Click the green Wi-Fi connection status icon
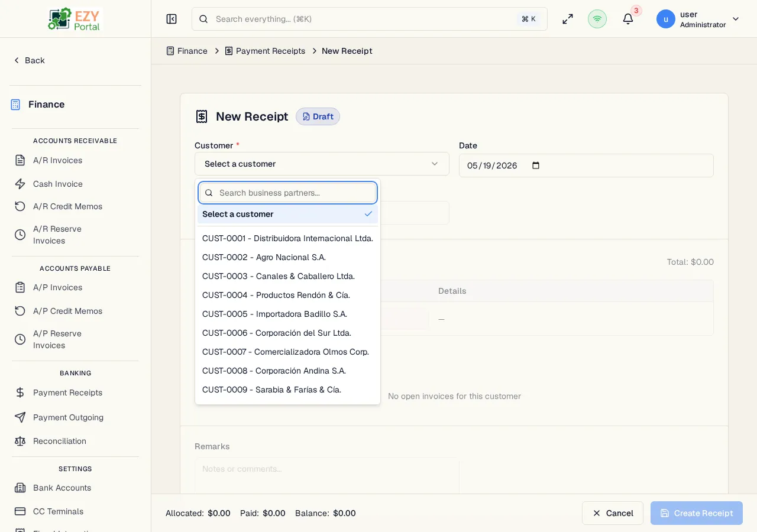757x532 pixels. [x=597, y=19]
